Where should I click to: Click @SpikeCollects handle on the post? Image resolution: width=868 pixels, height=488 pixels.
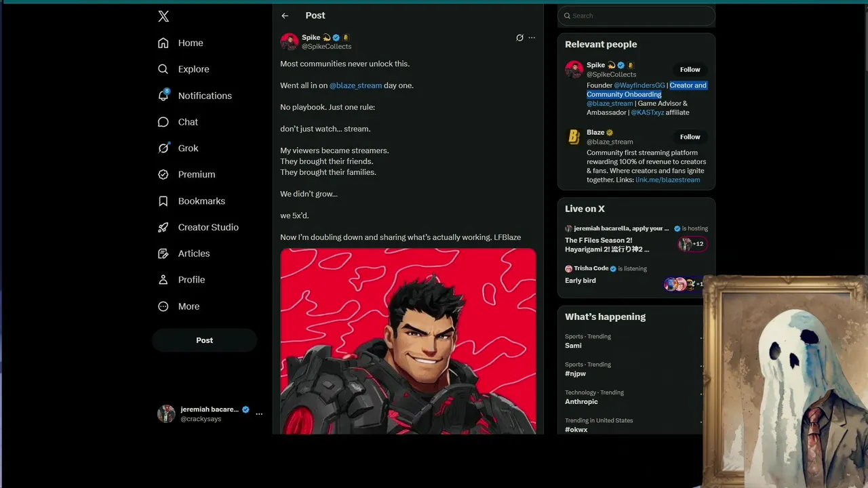(x=326, y=47)
